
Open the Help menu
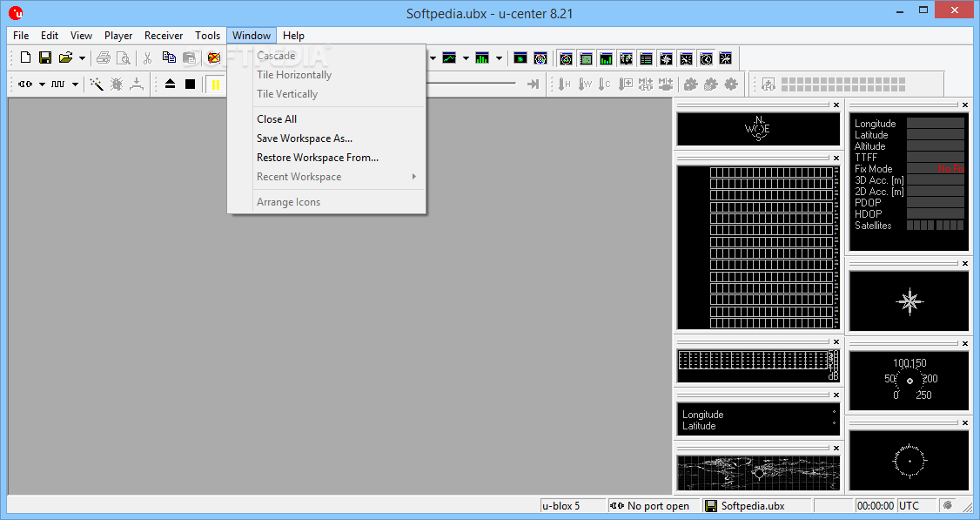coord(294,36)
